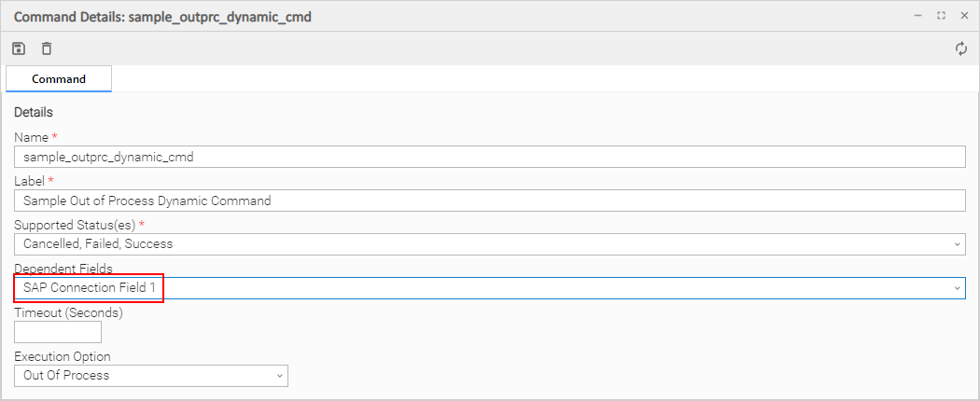Expand Supported Status(es) dropdown arrow
The height and width of the screenshot is (401, 980).
pyautogui.click(x=957, y=244)
